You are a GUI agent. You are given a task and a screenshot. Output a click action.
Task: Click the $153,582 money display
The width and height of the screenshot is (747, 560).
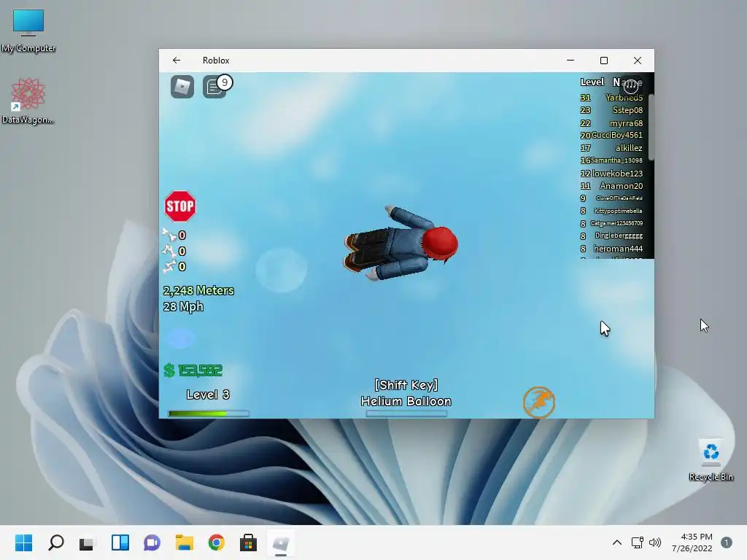(x=193, y=370)
